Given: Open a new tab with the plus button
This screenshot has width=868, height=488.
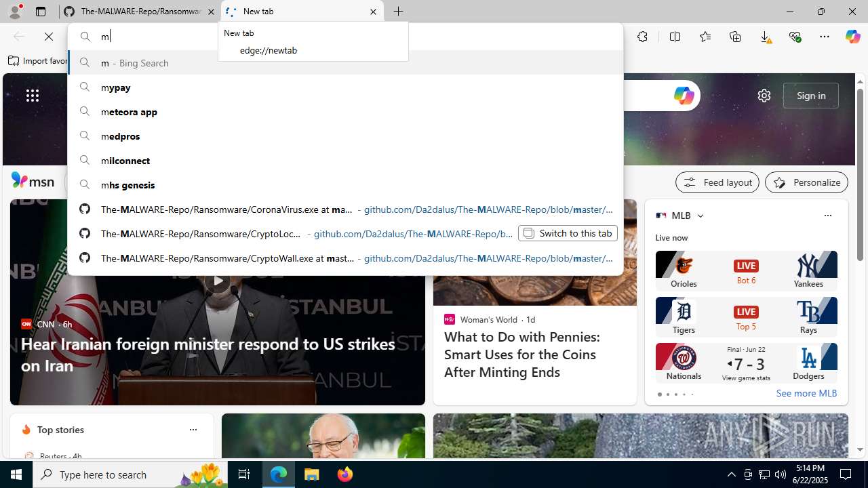Looking at the screenshot, I should [x=399, y=12].
